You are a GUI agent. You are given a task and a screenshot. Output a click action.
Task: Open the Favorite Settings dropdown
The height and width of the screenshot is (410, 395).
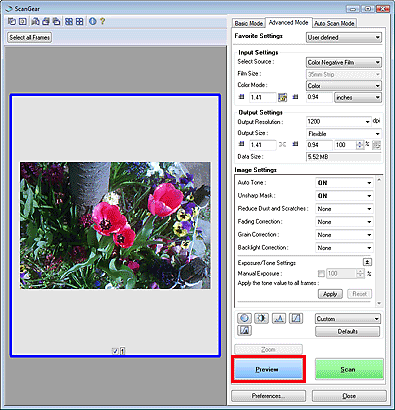pos(344,37)
